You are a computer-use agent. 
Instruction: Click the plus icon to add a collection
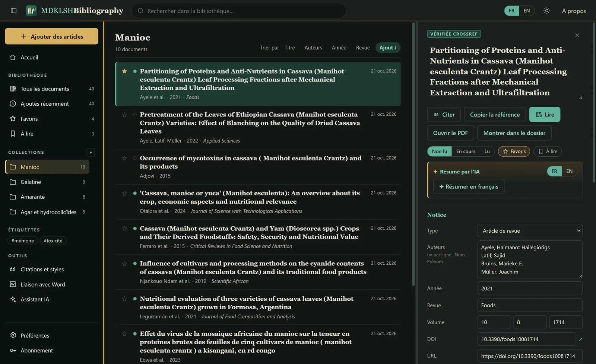91,152
